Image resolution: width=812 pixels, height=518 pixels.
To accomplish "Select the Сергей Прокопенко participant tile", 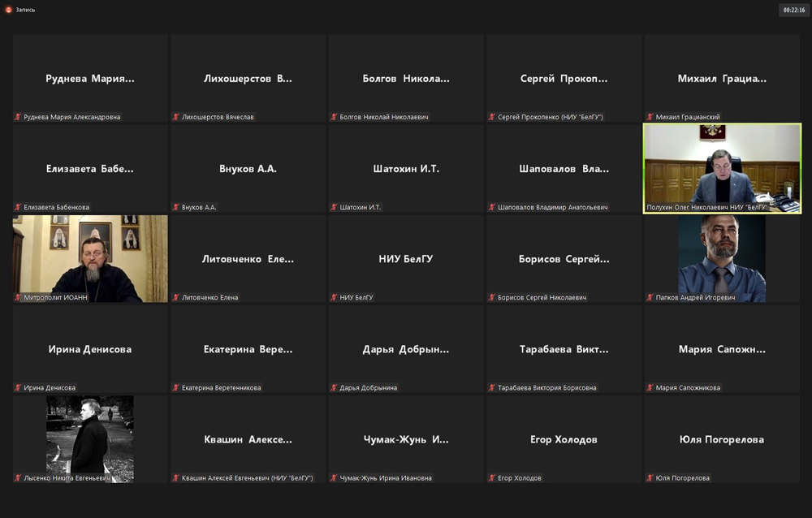I will tap(564, 78).
